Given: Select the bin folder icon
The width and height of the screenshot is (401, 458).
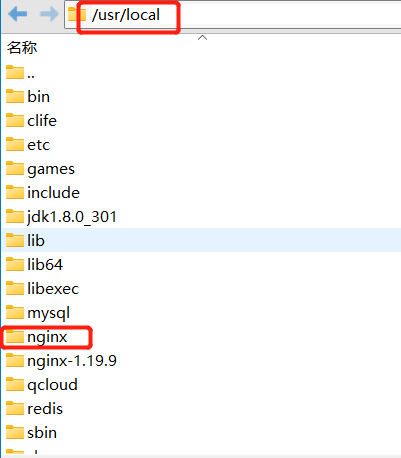Looking at the screenshot, I should (15, 96).
